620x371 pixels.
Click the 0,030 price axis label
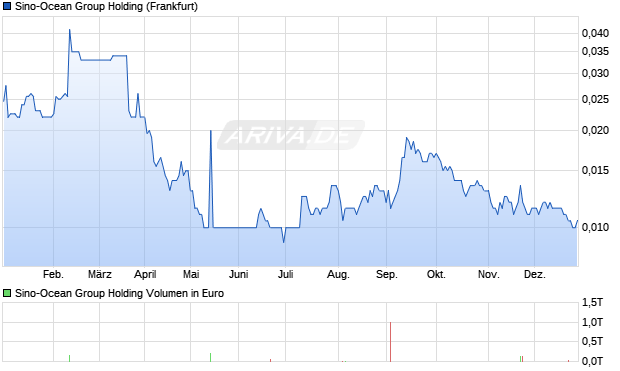coord(595,74)
